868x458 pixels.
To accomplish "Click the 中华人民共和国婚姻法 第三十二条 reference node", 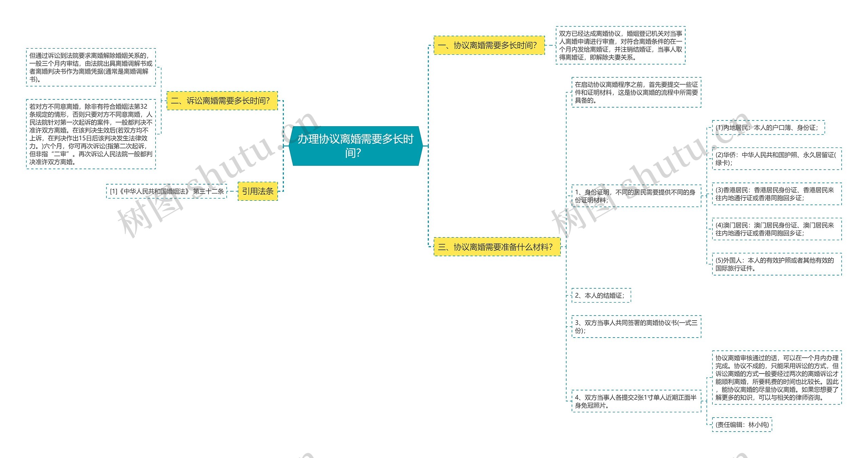I will 166,191.
